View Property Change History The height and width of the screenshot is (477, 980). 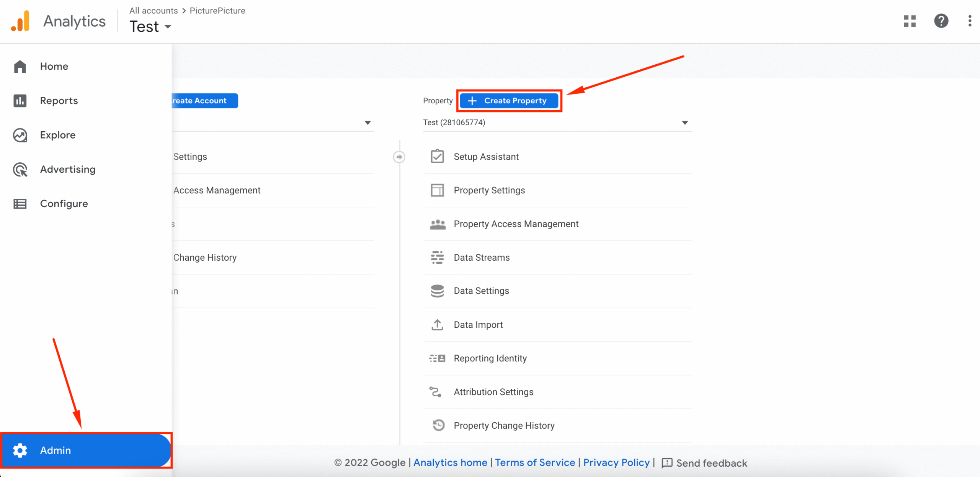pos(504,425)
